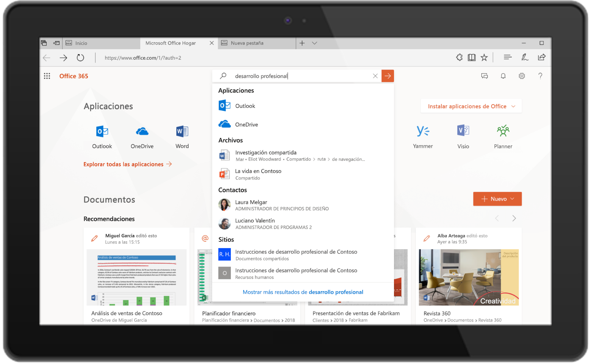Open Planner app tile
Viewport: 591px width, 364px height.
pos(503,137)
